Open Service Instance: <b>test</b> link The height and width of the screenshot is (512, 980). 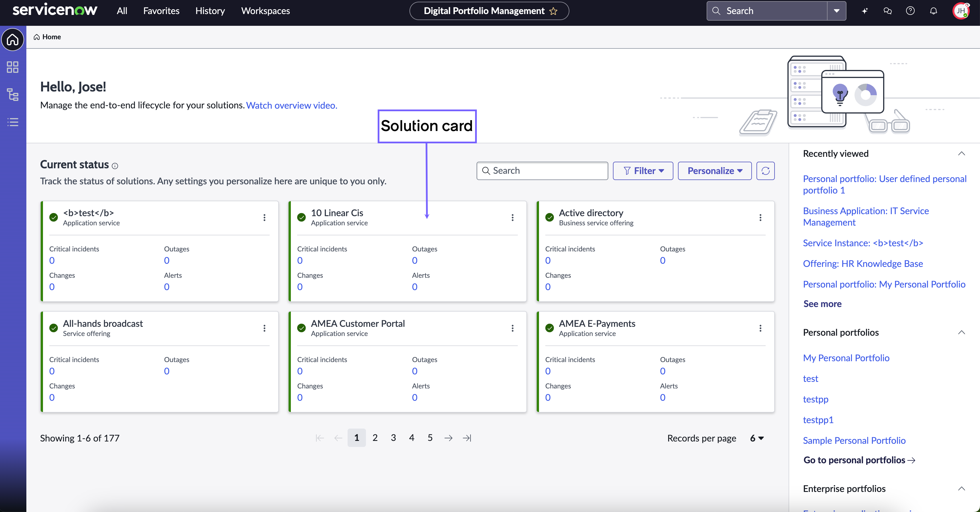click(863, 243)
